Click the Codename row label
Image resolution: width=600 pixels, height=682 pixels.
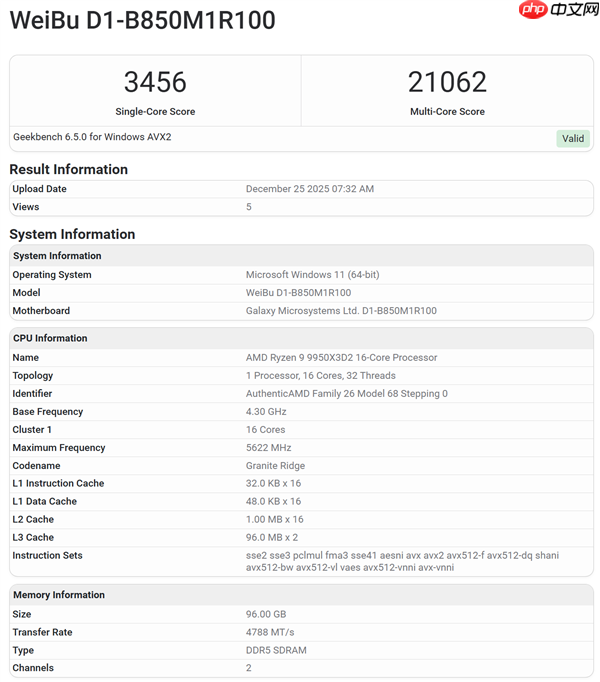coord(37,465)
